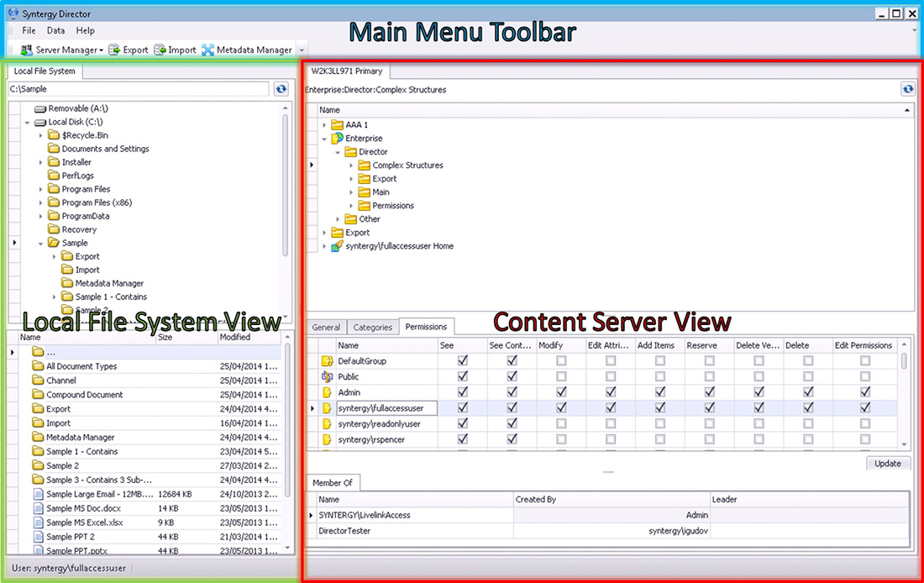Image resolution: width=924 pixels, height=583 pixels.
Task: Select the fullaccessuser Home icon in tree
Action: click(x=338, y=246)
